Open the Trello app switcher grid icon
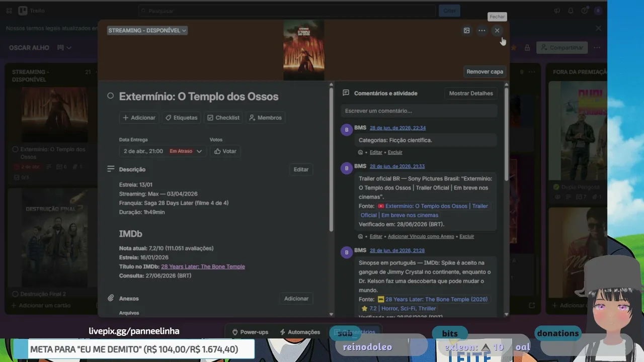The width and height of the screenshot is (644, 362). pos(9,11)
